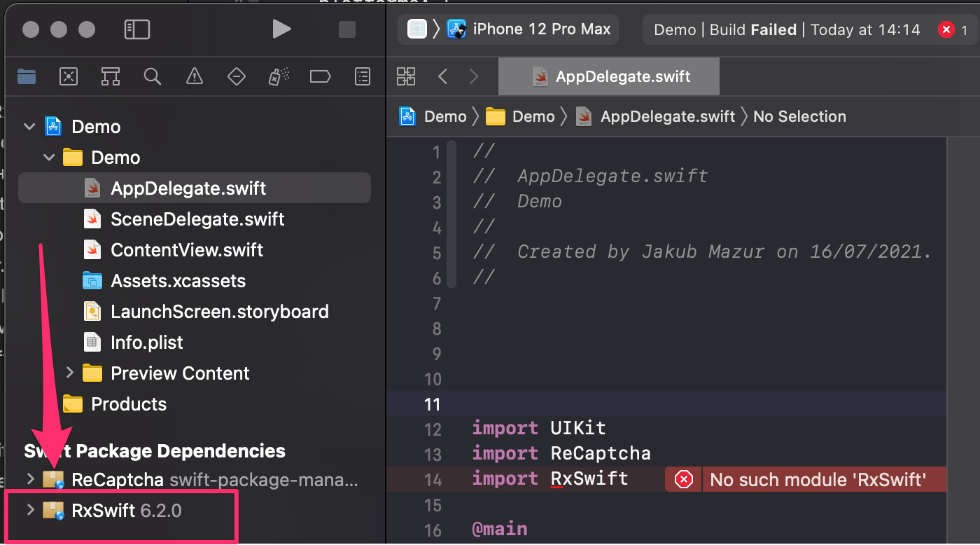
Task: Open the Project navigator folder icon
Action: (x=27, y=76)
